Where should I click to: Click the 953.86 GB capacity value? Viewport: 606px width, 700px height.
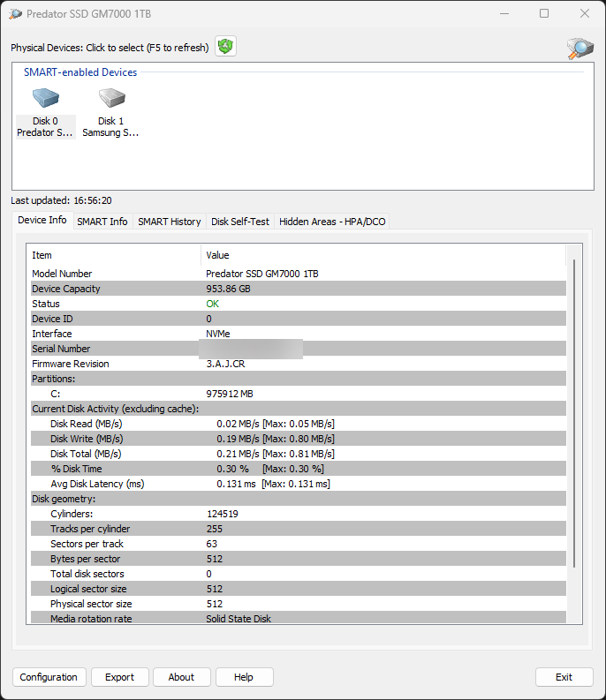tap(228, 289)
